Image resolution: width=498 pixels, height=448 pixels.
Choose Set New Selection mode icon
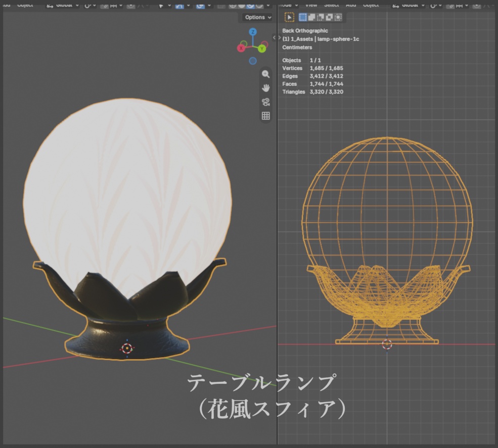pos(303,17)
